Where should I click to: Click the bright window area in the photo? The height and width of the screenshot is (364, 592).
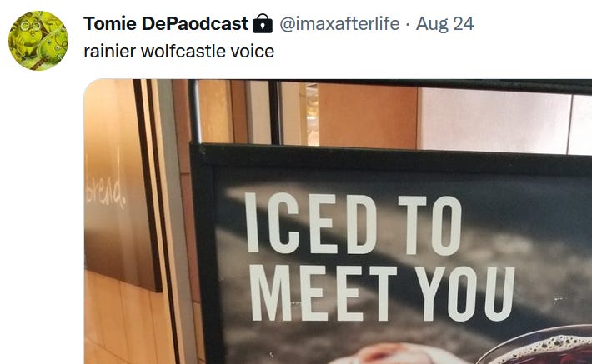494,119
